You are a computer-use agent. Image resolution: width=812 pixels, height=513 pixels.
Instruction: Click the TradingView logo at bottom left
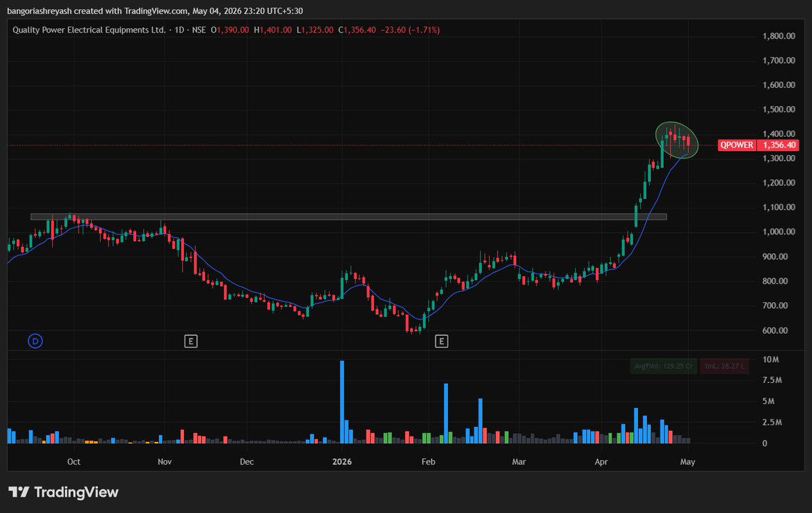click(x=64, y=492)
